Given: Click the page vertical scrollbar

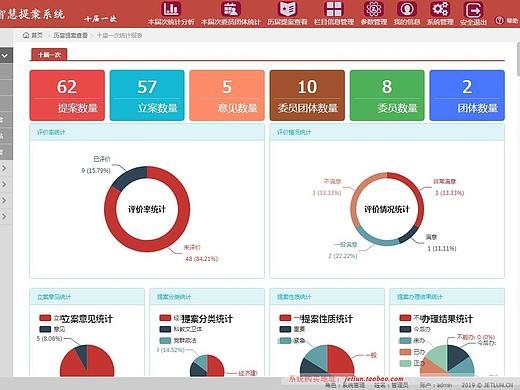Looking at the screenshot, I should [518, 60].
